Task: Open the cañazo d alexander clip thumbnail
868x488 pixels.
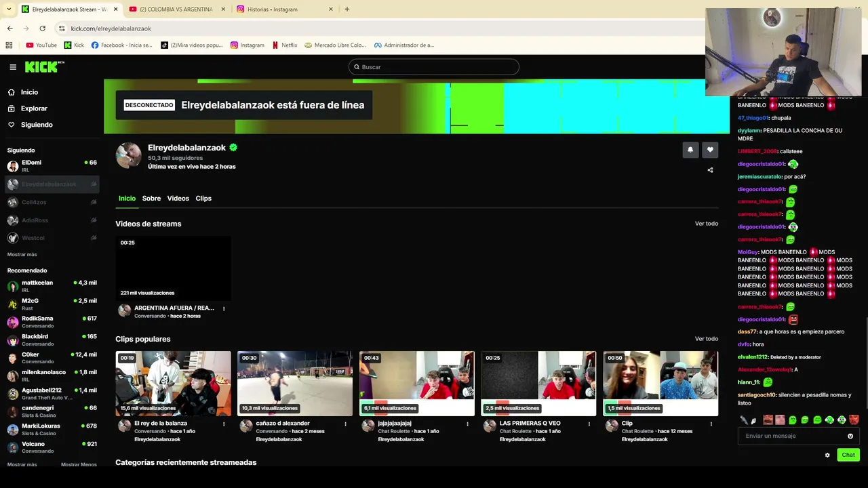Action: tap(295, 384)
